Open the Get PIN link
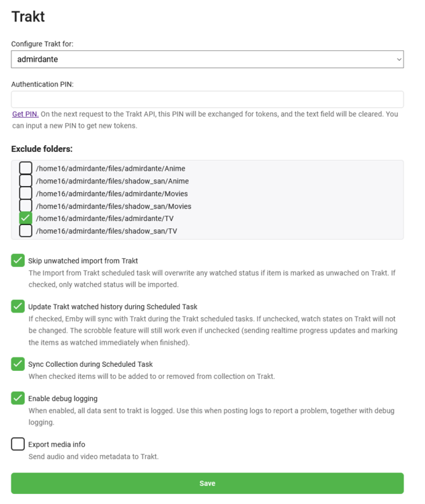Image resolution: width=425 pixels, height=504 pixels. [26, 114]
